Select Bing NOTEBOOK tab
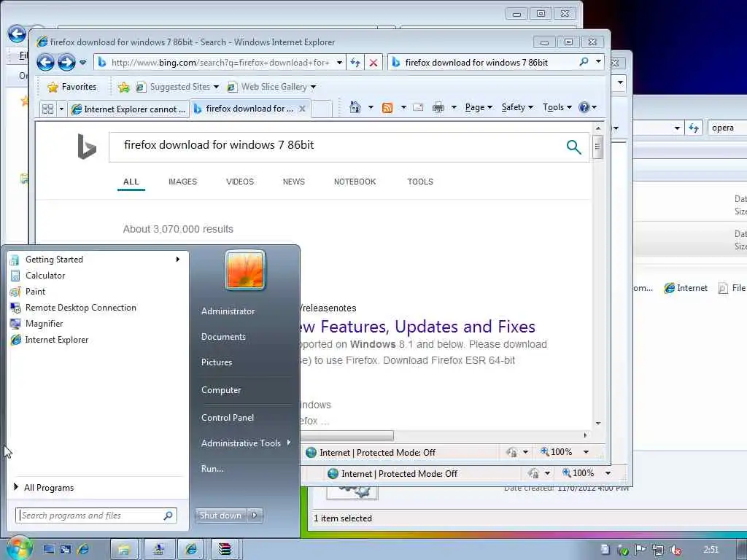 coord(355,182)
